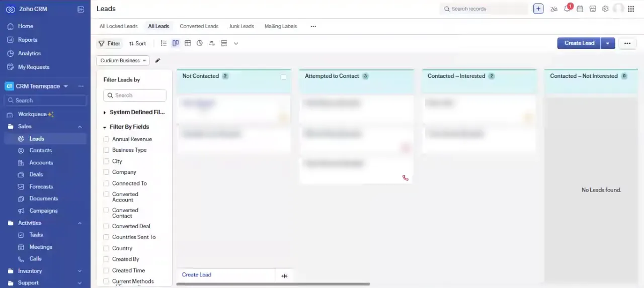Collapse Filter By Fields section
The height and width of the screenshot is (288, 644).
[x=105, y=127]
